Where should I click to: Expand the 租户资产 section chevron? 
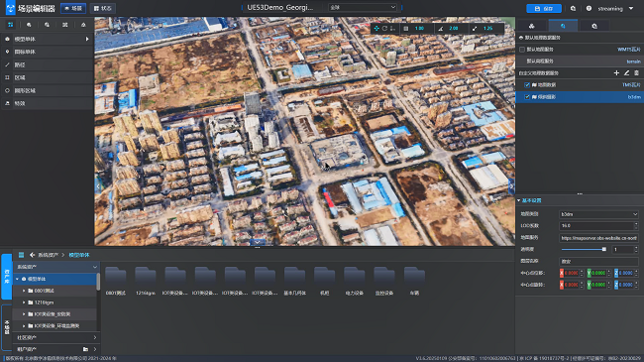coord(95,349)
